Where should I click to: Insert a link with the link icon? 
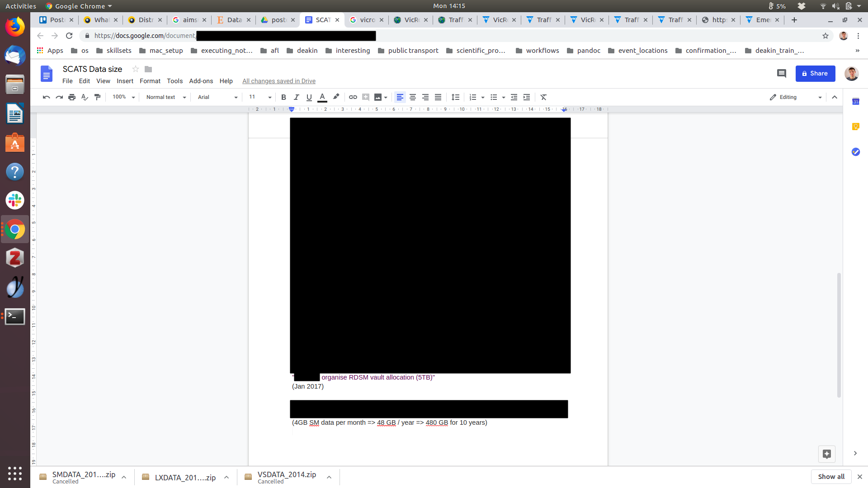pos(353,97)
